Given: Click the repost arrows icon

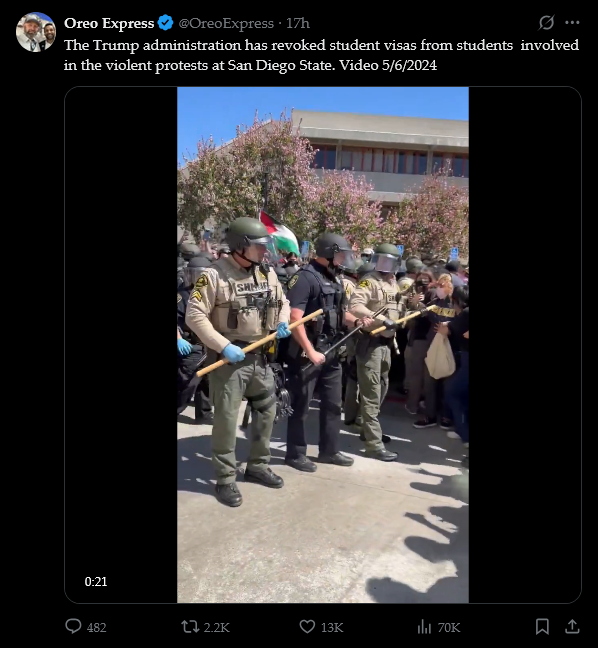Looking at the screenshot, I should [x=190, y=627].
